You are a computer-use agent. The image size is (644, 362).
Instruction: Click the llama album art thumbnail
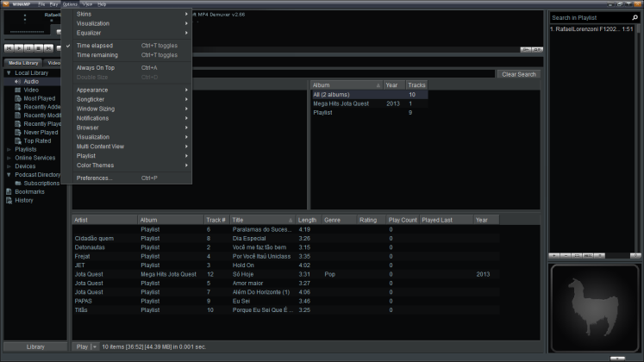coord(594,309)
